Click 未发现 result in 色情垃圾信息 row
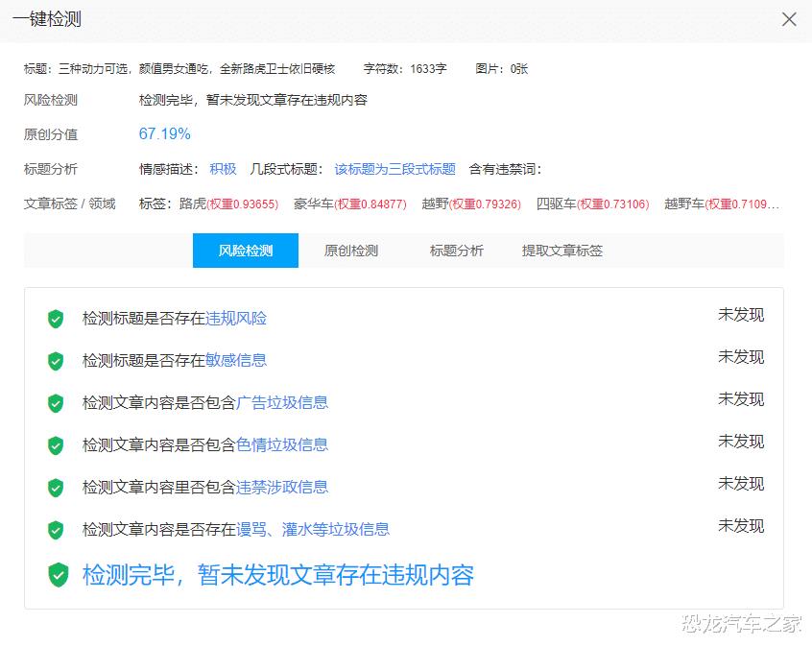The height and width of the screenshot is (647, 812). (741, 442)
